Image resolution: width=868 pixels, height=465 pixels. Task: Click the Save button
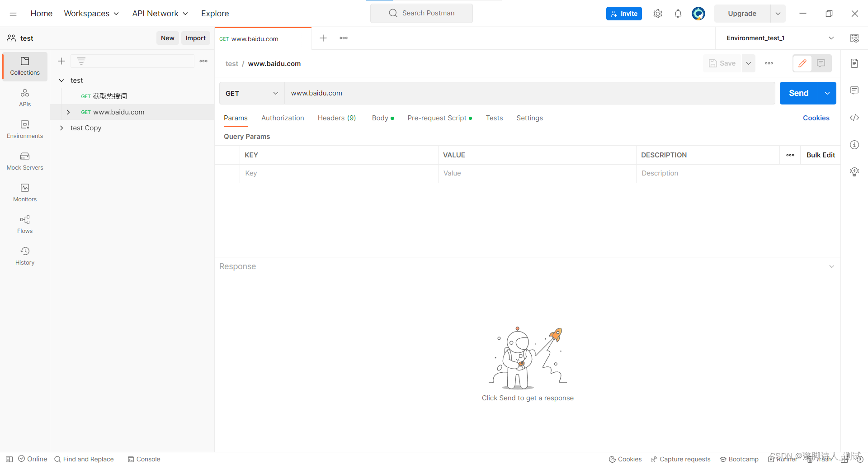click(722, 63)
